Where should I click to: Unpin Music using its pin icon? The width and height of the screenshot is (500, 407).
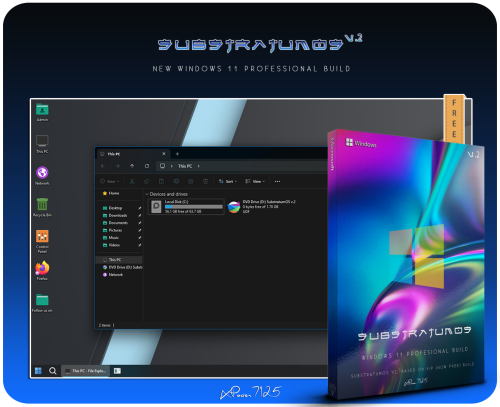tap(140, 238)
